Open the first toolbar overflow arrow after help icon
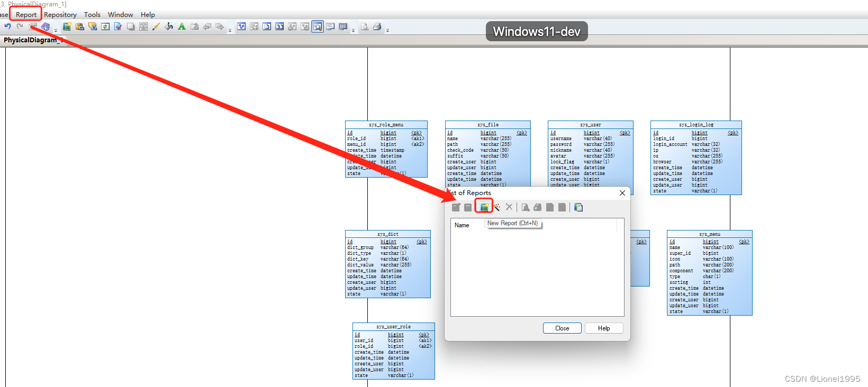The image size is (868, 387). (x=56, y=30)
